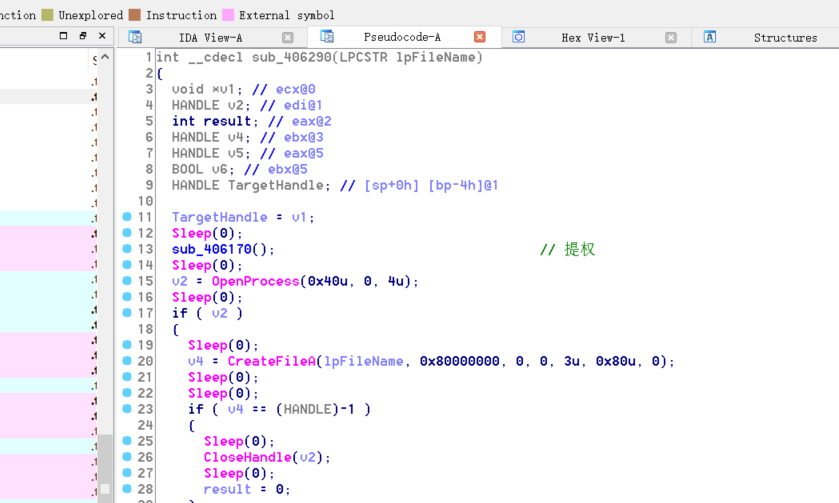Switch to the IDA View-A tab
Screen dimensions: 839x503
click(210, 37)
